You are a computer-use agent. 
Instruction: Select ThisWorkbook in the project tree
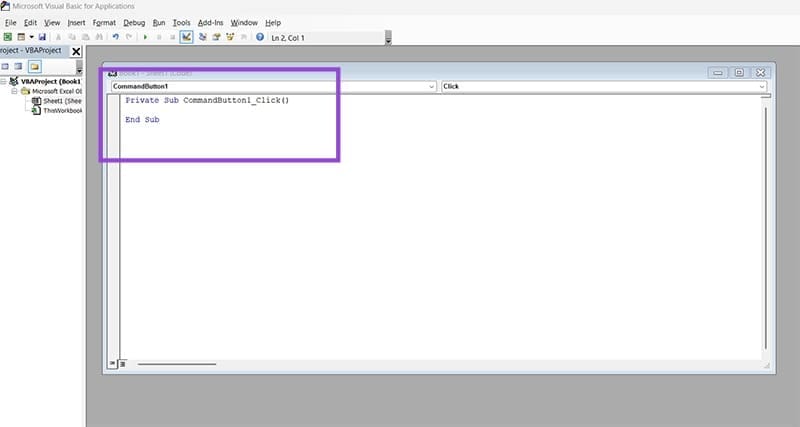(62, 111)
